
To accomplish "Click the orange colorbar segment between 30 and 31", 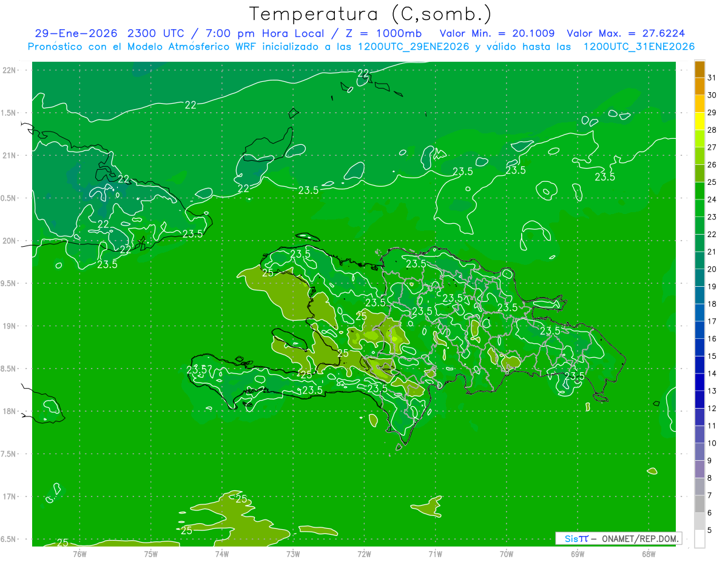I will [x=699, y=87].
